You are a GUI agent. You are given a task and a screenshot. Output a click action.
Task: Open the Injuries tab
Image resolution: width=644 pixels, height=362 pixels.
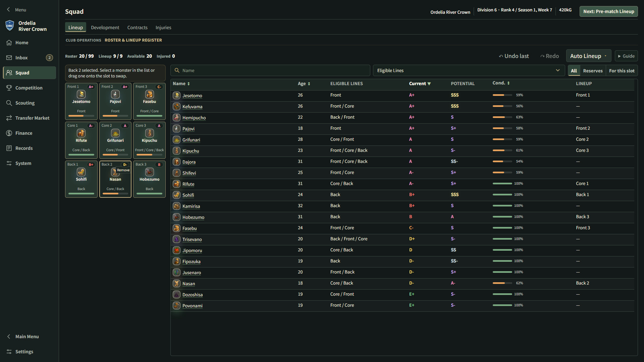point(163,27)
